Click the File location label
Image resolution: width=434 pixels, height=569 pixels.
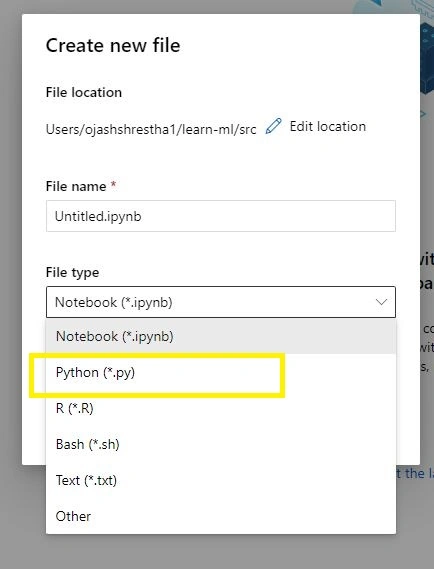[x=84, y=93]
